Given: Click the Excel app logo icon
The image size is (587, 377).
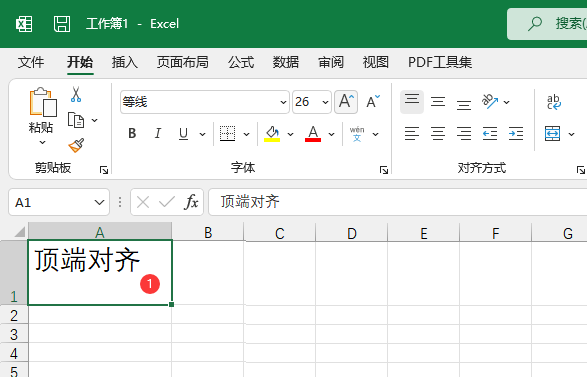Looking at the screenshot, I should point(24,24).
